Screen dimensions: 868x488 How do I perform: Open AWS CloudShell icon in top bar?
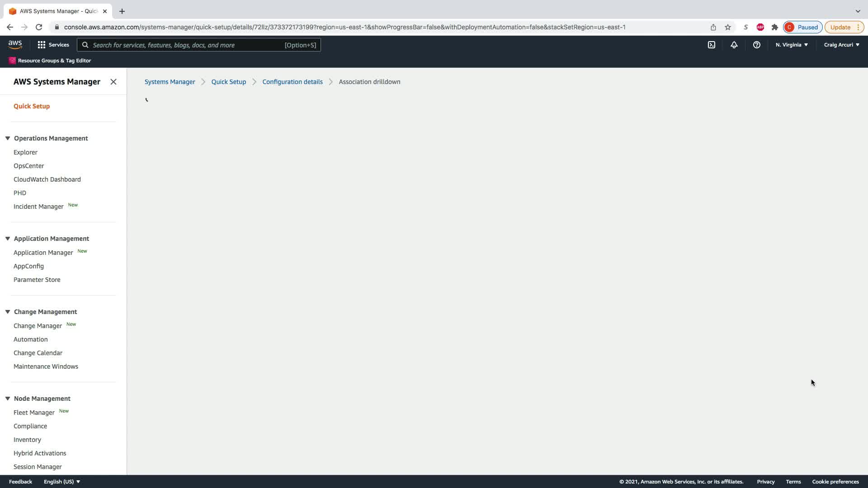point(712,45)
